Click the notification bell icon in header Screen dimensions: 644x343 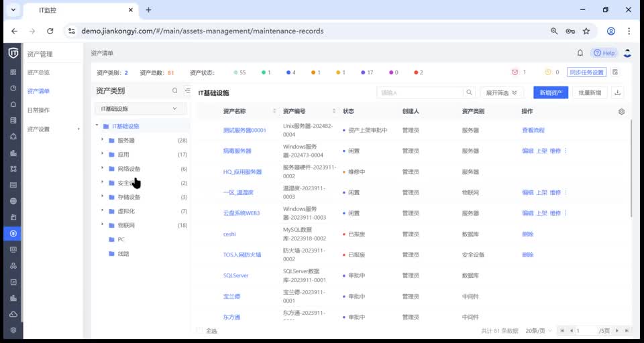pyautogui.click(x=580, y=53)
